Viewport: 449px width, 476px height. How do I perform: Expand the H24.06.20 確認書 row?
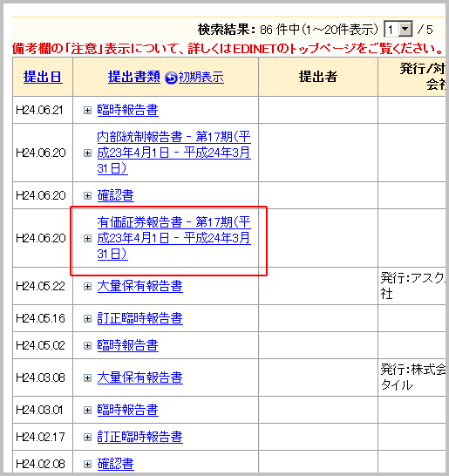tap(87, 195)
